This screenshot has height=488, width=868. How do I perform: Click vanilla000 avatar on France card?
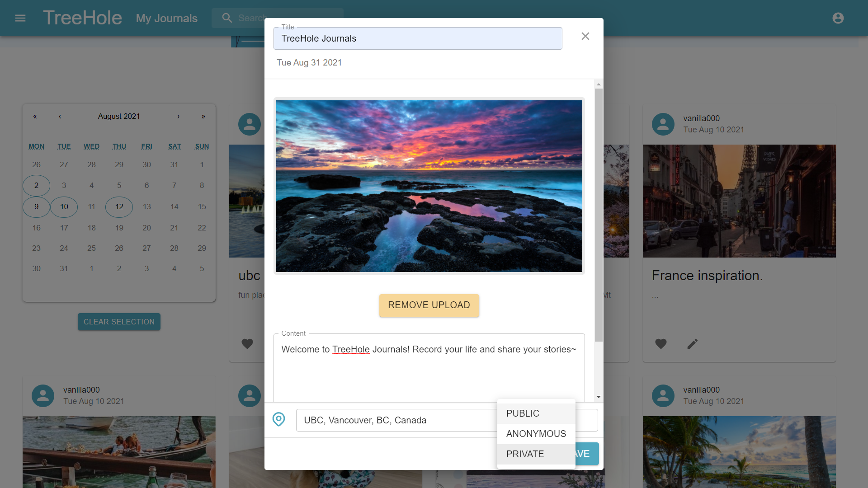663,124
